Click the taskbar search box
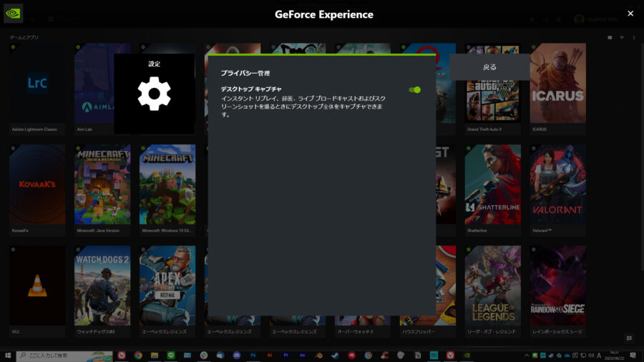Image resolution: width=644 pixels, height=362 pixels. [x=64, y=356]
